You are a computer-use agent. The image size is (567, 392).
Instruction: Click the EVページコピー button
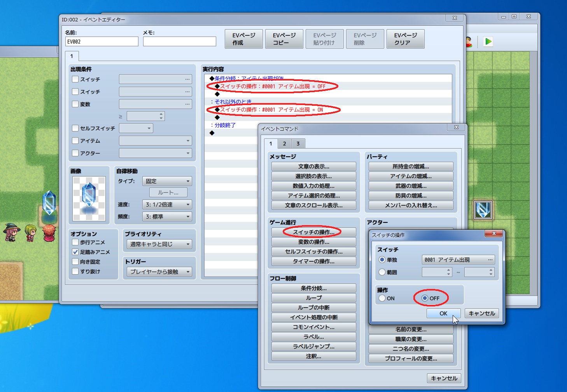coord(284,39)
